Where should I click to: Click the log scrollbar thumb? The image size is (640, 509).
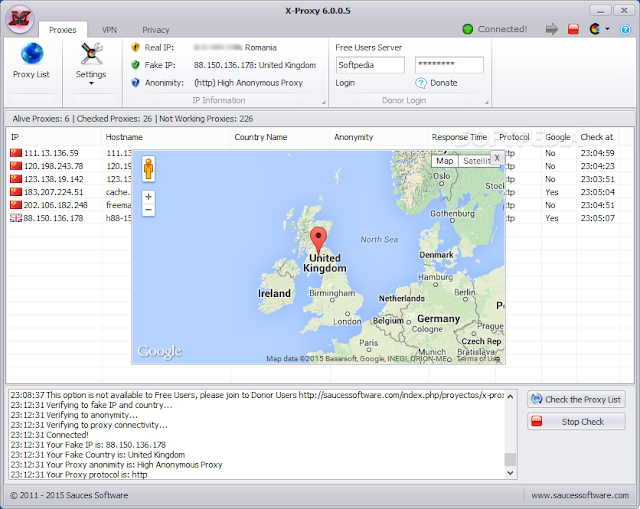click(x=510, y=459)
